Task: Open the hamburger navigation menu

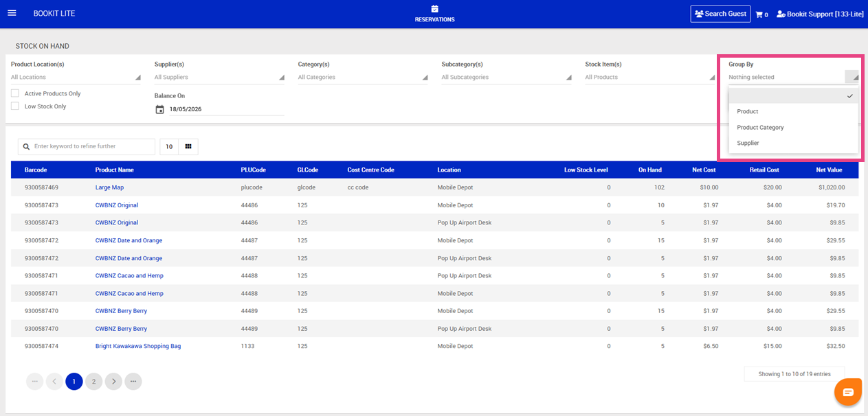Action: point(12,13)
